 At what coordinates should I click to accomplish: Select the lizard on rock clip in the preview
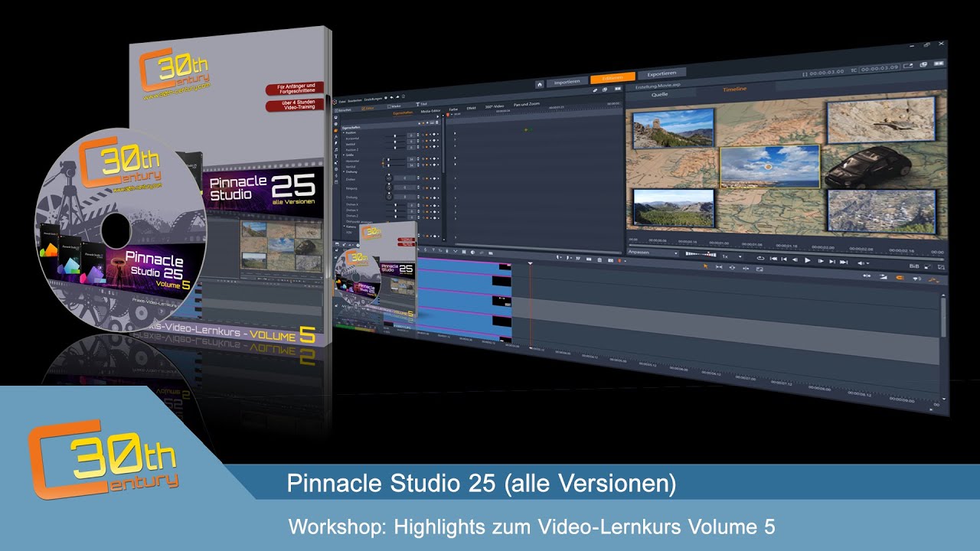pyautogui.click(x=881, y=120)
